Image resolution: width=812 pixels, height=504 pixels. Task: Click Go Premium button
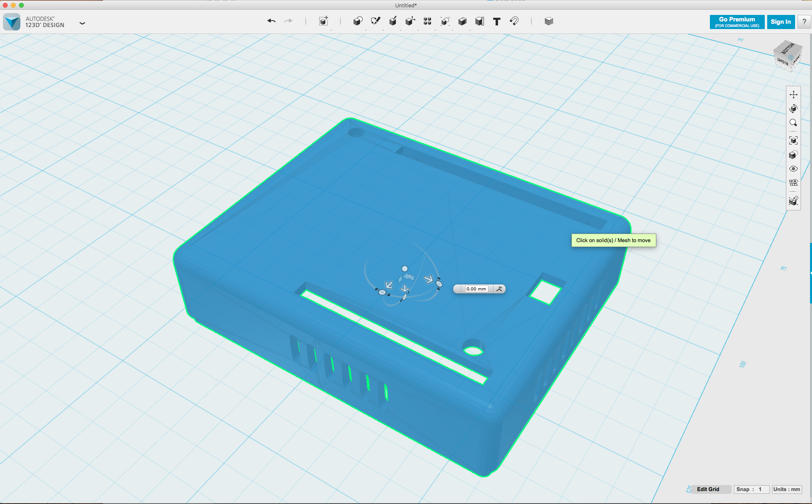click(x=737, y=22)
